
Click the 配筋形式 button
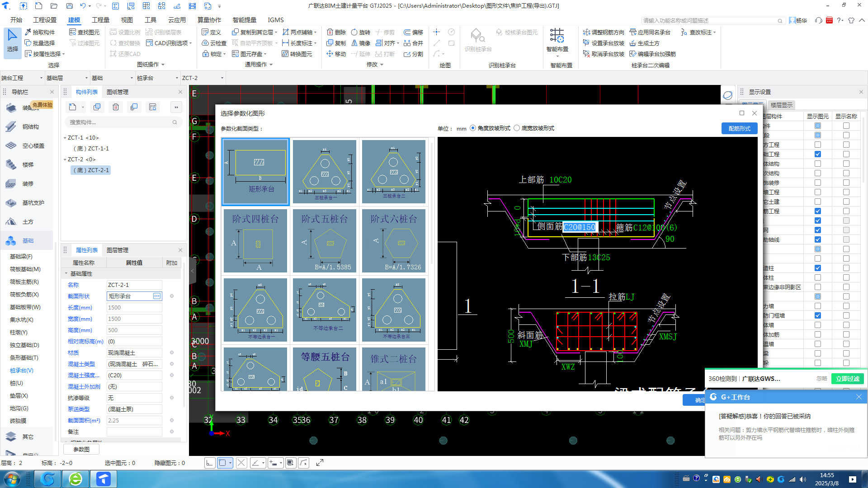click(739, 128)
